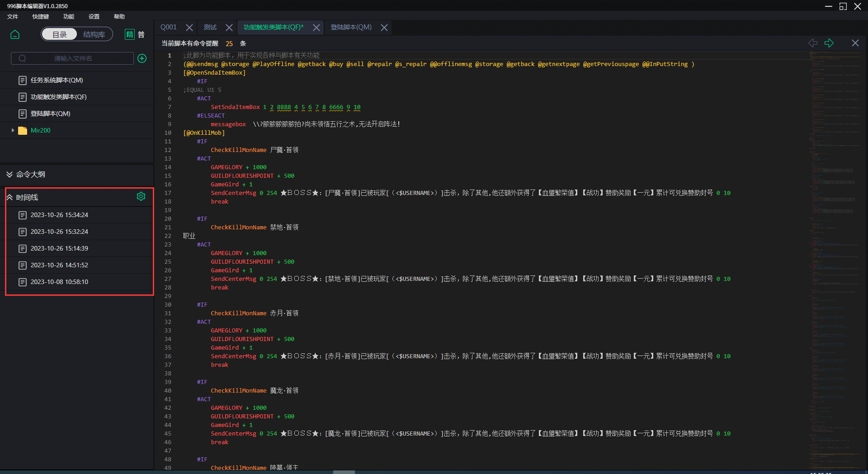Click SetSndaItemBox command on line 7
The image size is (868, 474).
(235, 107)
